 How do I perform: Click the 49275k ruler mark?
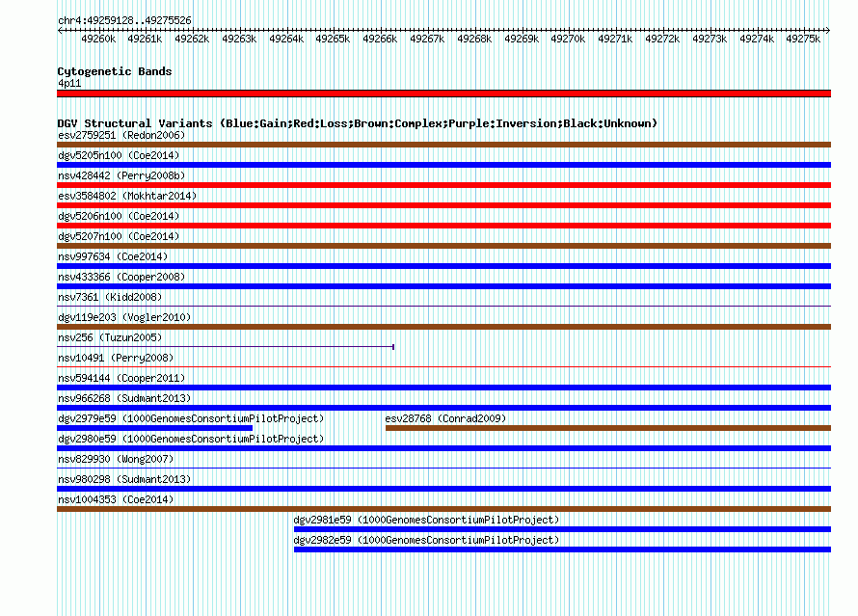pos(803,39)
